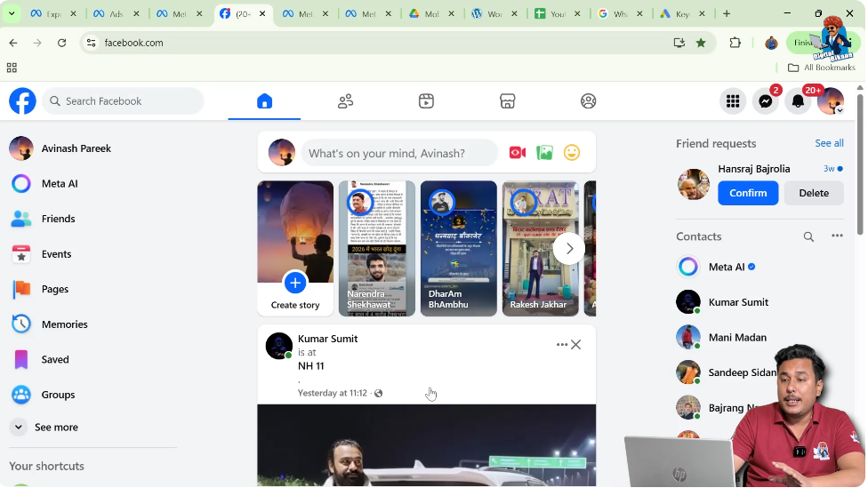Search contacts with magnifier icon
Viewport: 868px width, 488px height.
click(808, 236)
